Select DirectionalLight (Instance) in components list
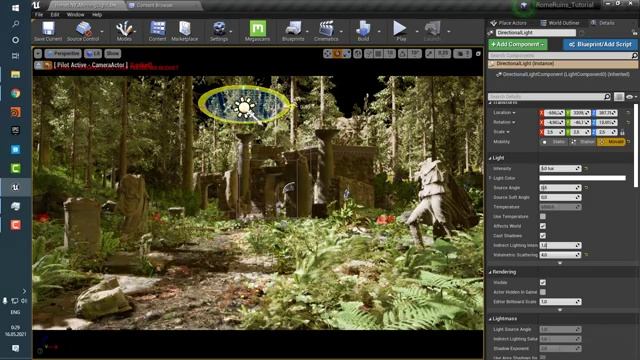Viewport: 640px width, 360px height. click(563, 64)
